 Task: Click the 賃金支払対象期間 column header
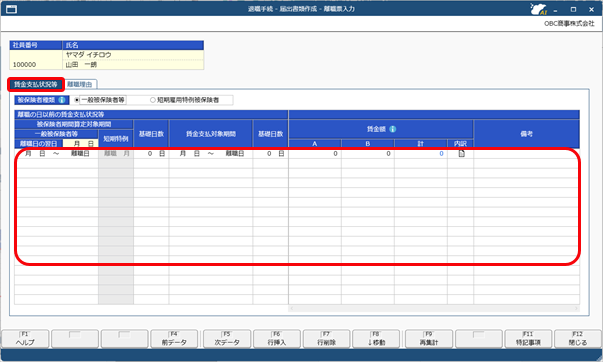tap(211, 134)
